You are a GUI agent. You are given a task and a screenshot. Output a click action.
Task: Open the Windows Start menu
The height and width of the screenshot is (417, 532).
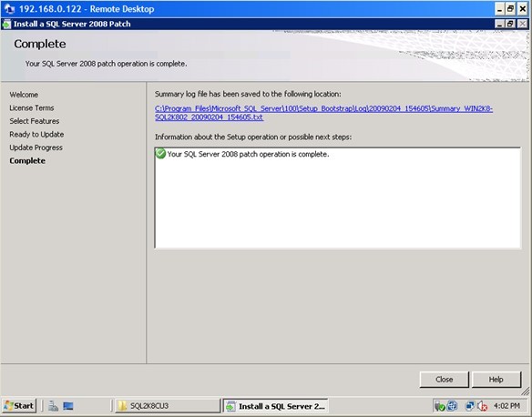click(19, 405)
